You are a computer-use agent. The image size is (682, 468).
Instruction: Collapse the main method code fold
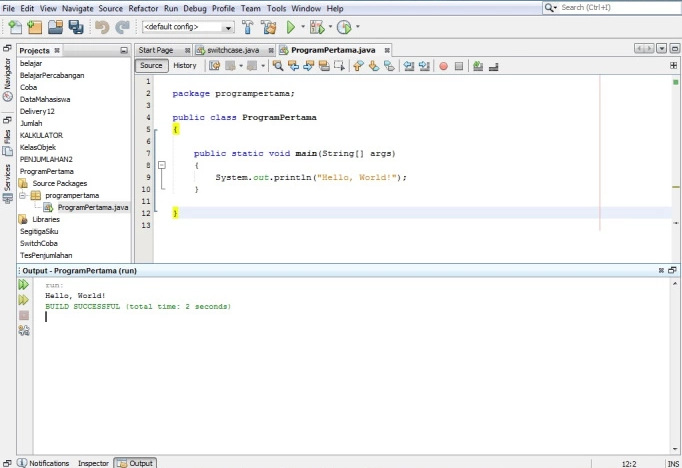coord(161,165)
